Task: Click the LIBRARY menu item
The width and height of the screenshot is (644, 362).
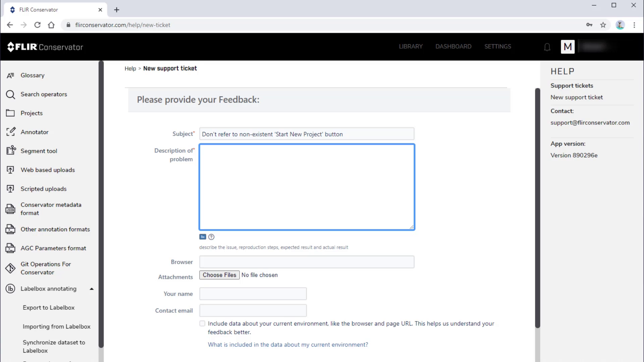Action: click(x=411, y=46)
